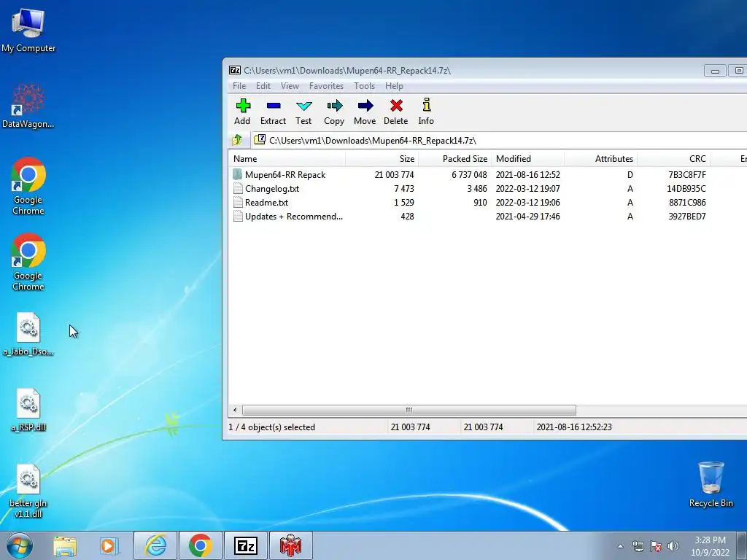Minimize the 7-Zip window
747x560 pixels.
pyautogui.click(x=715, y=71)
